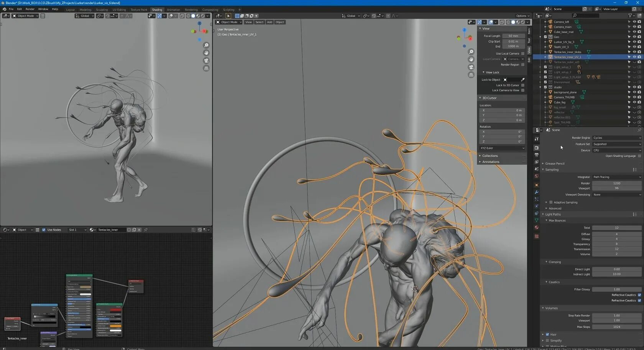Click the outliner filter funnel icon
Screen dimensions: 644x350
[630, 16]
